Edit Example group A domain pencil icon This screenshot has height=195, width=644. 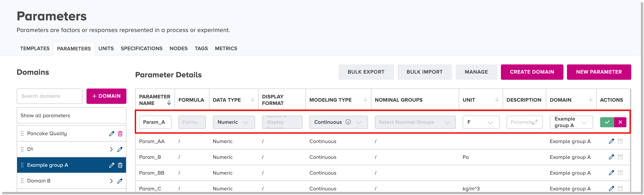pos(112,165)
